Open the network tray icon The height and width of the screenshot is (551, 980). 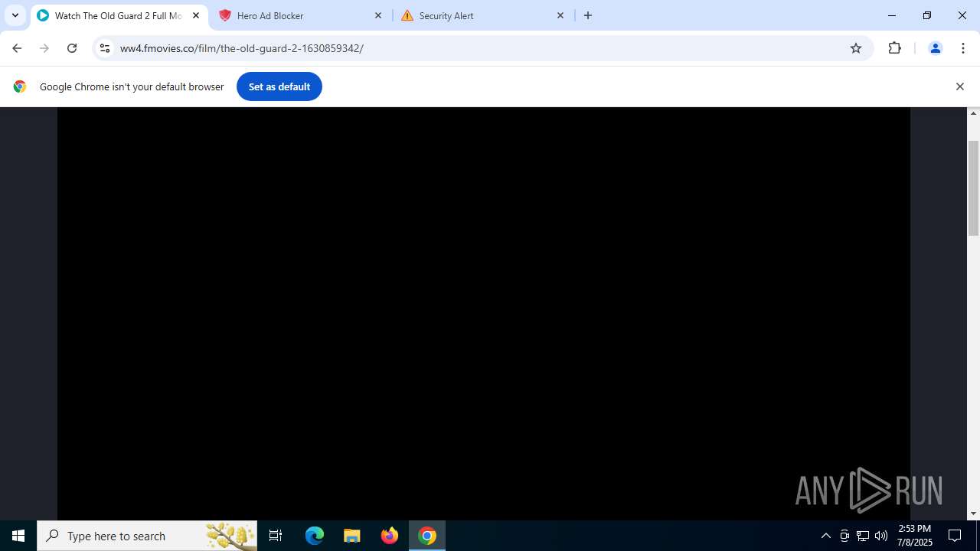[x=863, y=536]
